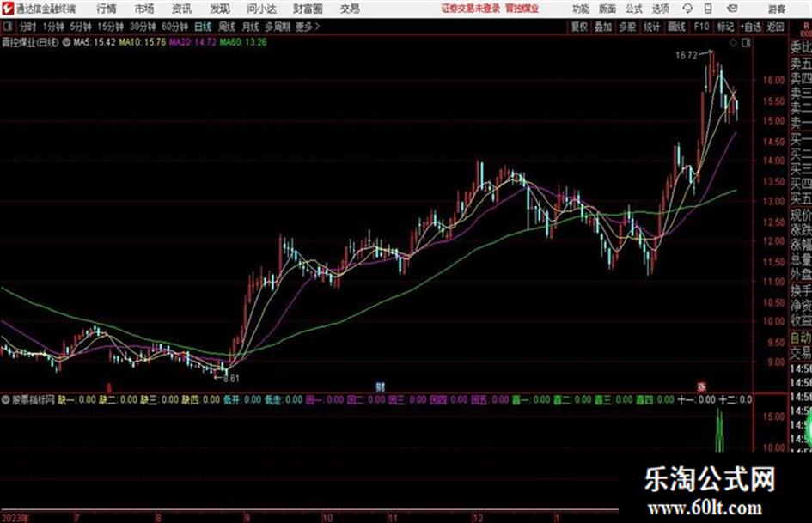The image size is (812, 523).
Task: Switch to 60分钟 period
Action: coord(175,27)
